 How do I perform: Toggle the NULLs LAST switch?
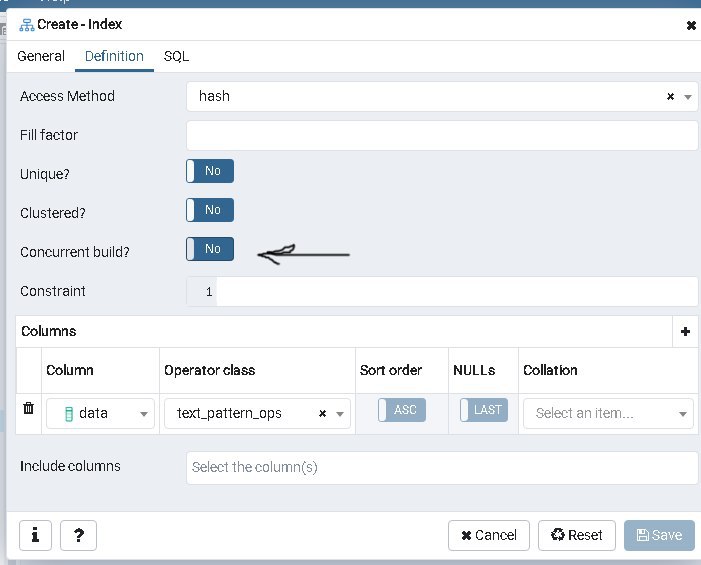(484, 410)
